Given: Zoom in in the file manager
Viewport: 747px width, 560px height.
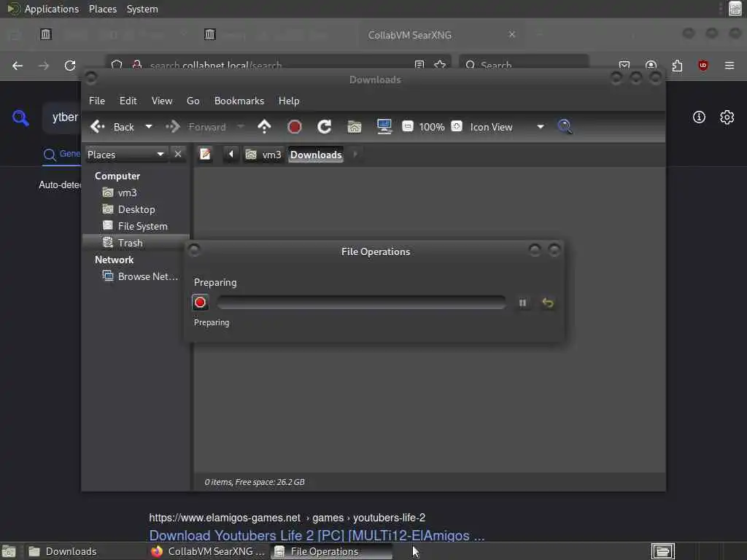Looking at the screenshot, I should 457,126.
